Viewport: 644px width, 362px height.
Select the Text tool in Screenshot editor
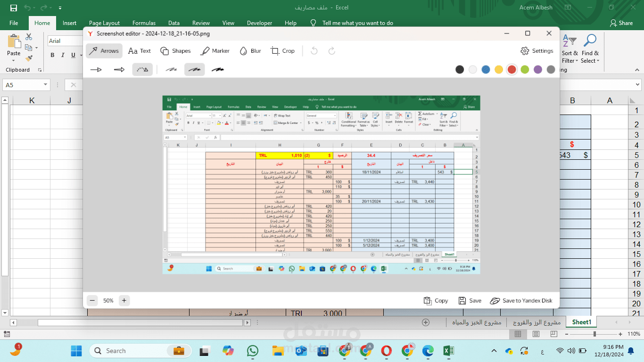(140, 51)
